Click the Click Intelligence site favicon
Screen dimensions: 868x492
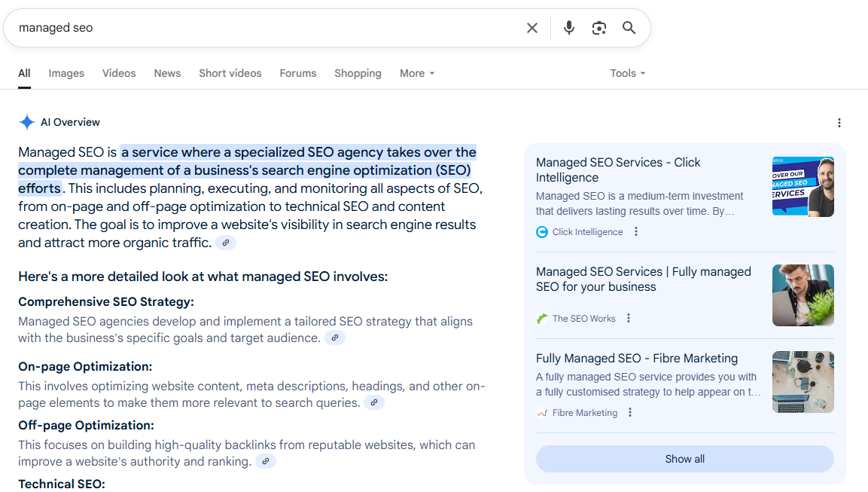coord(541,231)
